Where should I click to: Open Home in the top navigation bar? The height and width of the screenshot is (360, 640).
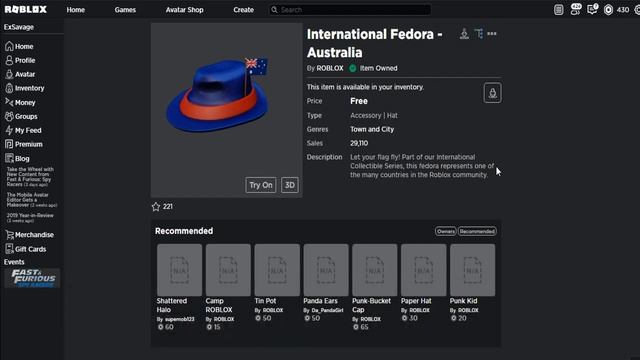tap(76, 10)
